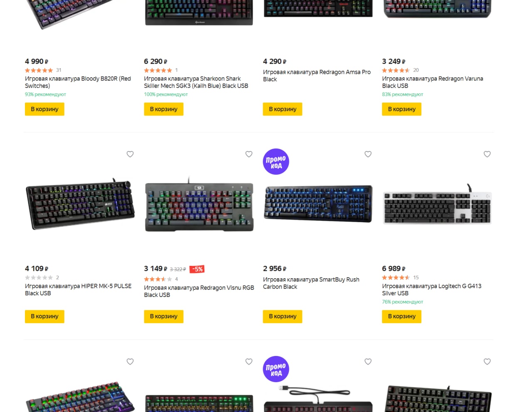532x412 pixels.
Task: Click SmartBuy Rush Carbon Black keyboard image
Action: coord(318,204)
